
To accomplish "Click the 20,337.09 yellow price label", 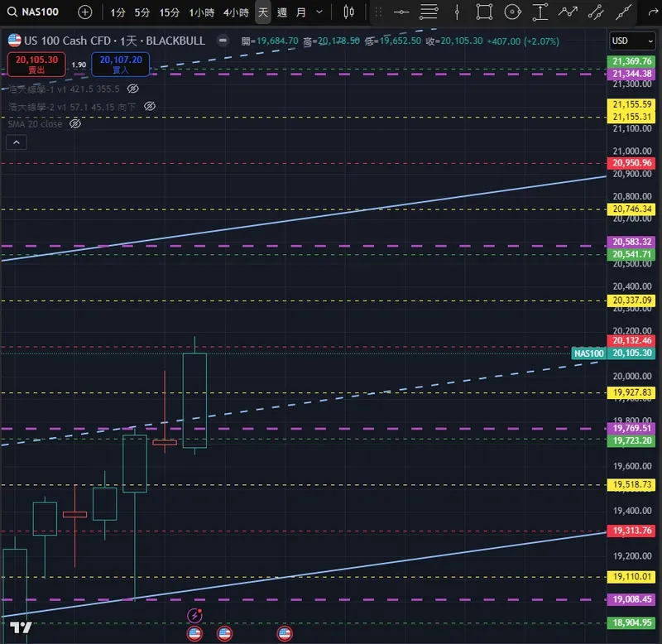I will click(631, 300).
